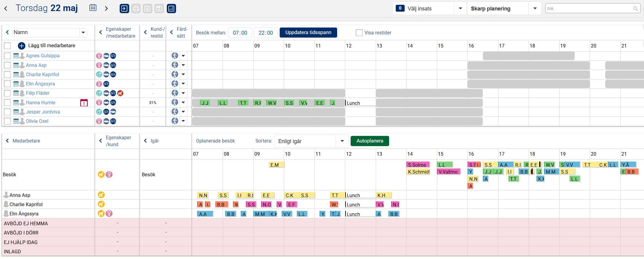The image size is (644, 259).
Task: Click the Autoplanera button
Action: click(369, 141)
